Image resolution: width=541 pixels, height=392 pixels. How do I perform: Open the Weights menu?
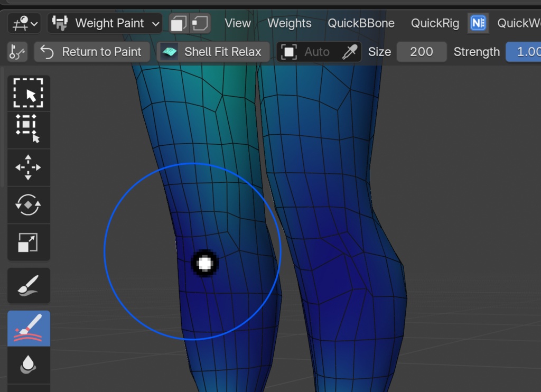tap(289, 23)
